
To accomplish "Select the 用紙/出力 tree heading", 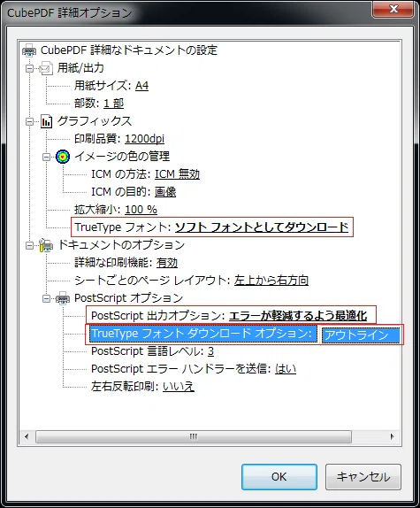I will point(80,68).
